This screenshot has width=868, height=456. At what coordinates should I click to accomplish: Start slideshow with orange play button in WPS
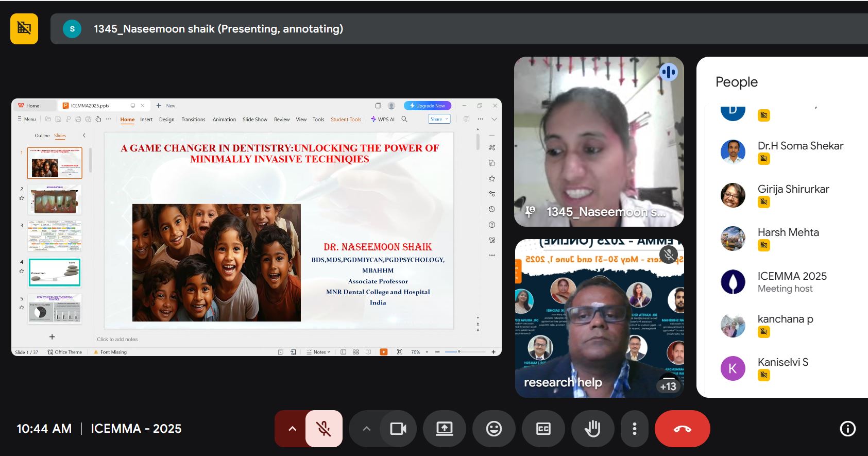pos(383,352)
